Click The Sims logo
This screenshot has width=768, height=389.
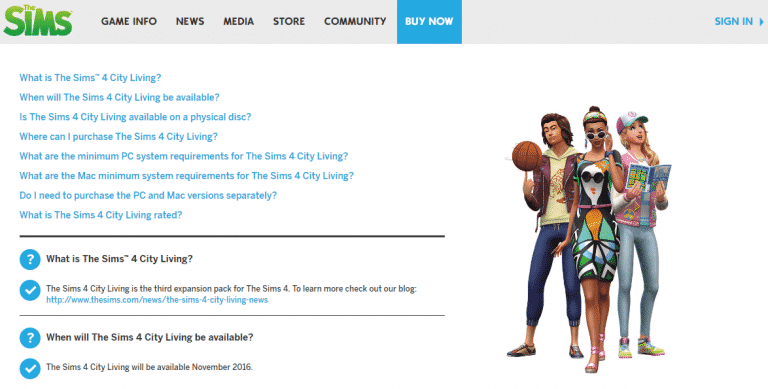pos(38,20)
